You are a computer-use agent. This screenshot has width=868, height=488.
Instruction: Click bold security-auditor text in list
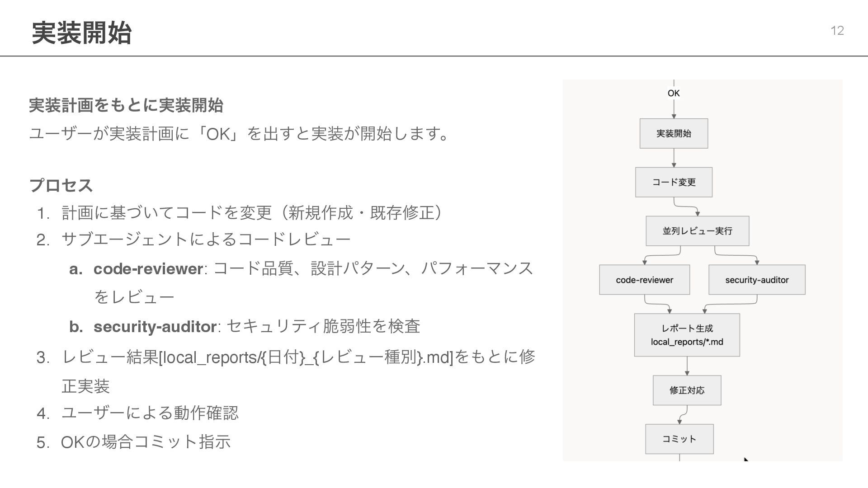pyautogui.click(x=155, y=326)
